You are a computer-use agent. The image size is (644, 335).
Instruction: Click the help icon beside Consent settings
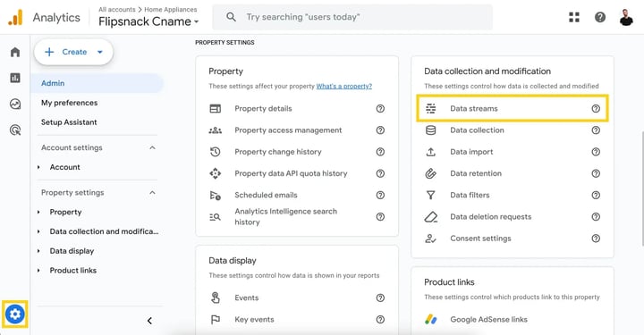(x=596, y=239)
